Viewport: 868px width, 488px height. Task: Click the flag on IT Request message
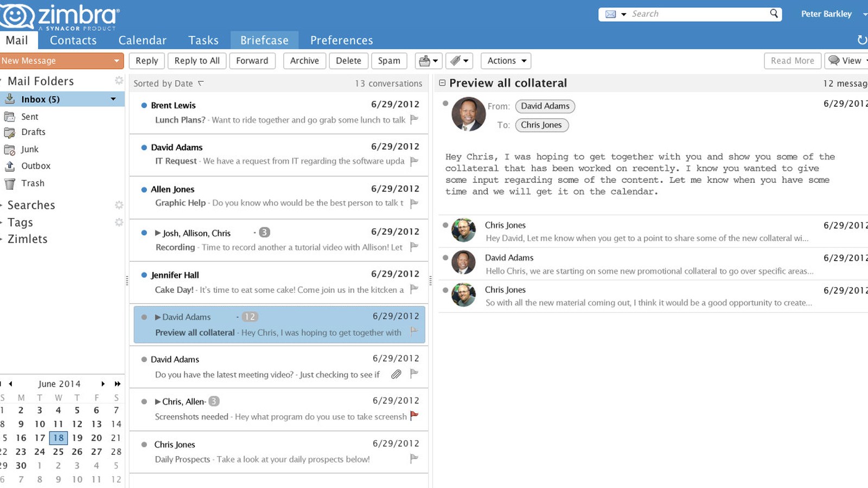click(x=414, y=161)
